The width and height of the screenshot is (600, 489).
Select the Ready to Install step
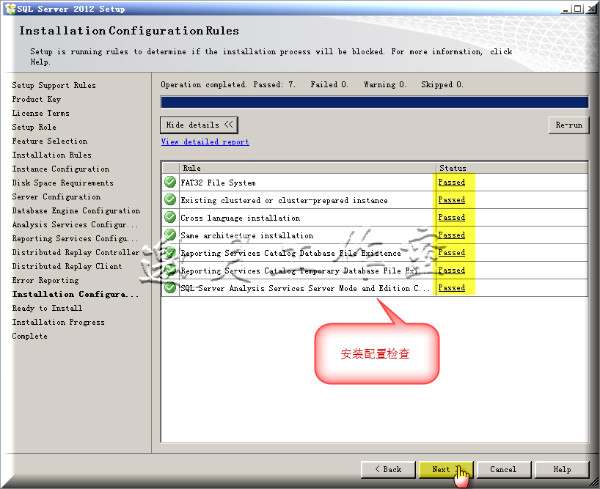[x=47, y=308]
